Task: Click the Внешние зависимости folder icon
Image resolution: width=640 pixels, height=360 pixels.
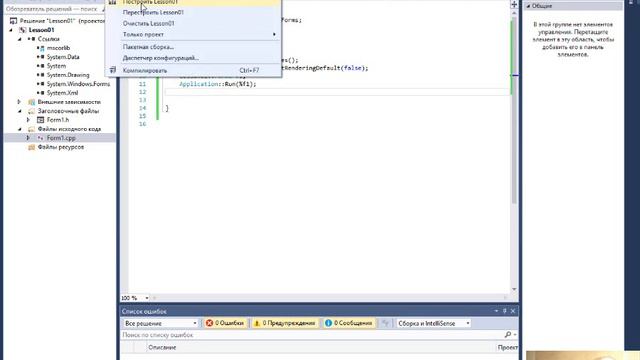Action: (31, 102)
